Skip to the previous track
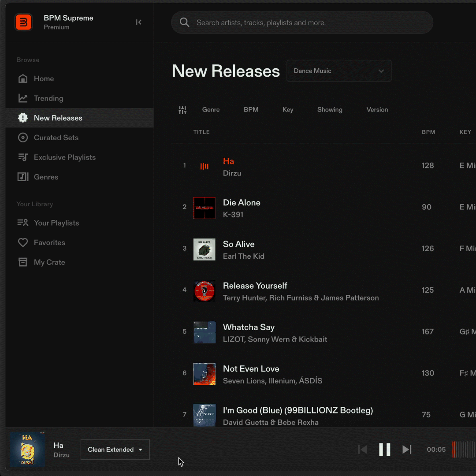 (x=362, y=449)
